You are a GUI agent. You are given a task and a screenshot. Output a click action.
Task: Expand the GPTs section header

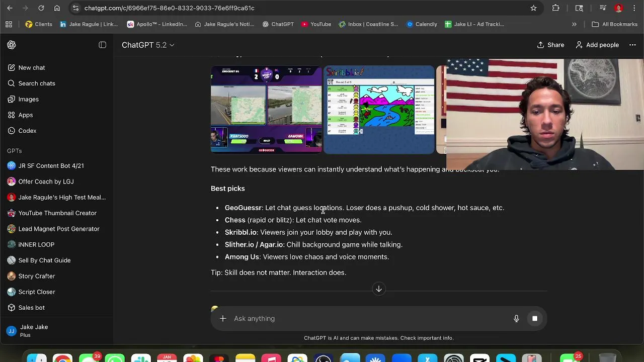[x=15, y=151]
